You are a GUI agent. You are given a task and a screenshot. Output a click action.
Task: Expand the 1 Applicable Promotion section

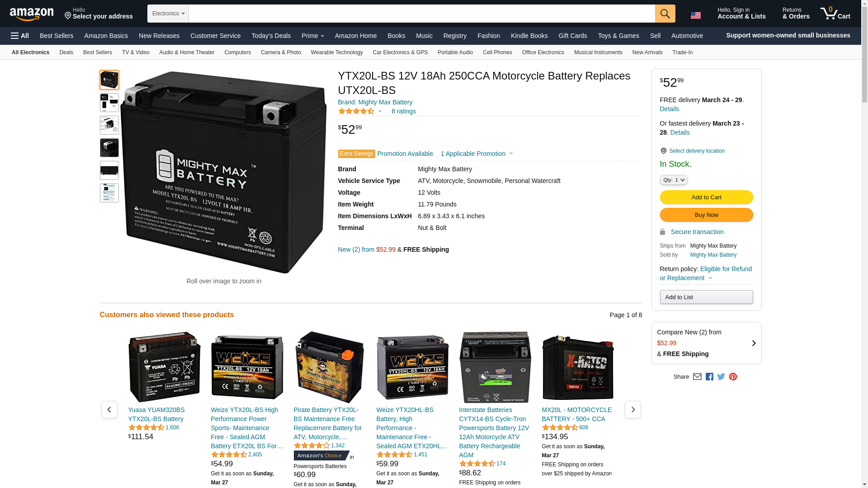coord(477,154)
